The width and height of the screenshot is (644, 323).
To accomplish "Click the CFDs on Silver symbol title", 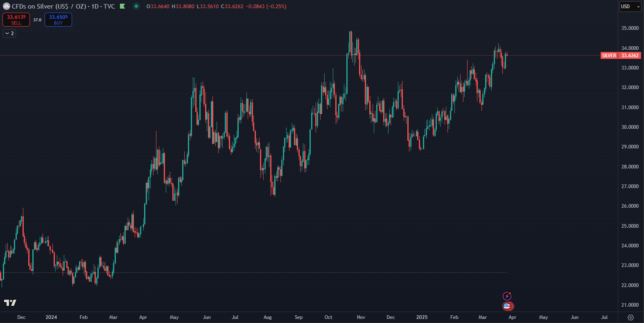I will [48, 7].
